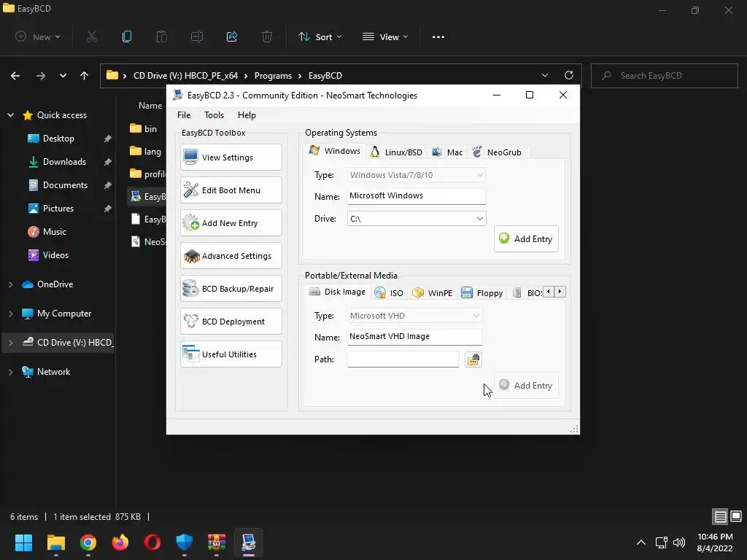This screenshot has height=560, width=747.
Task: Expand the Network tree node
Action: tap(10, 372)
